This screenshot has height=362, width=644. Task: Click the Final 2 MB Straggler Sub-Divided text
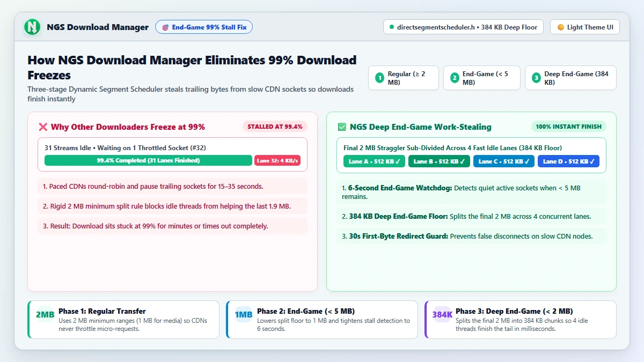click(452, 147)
